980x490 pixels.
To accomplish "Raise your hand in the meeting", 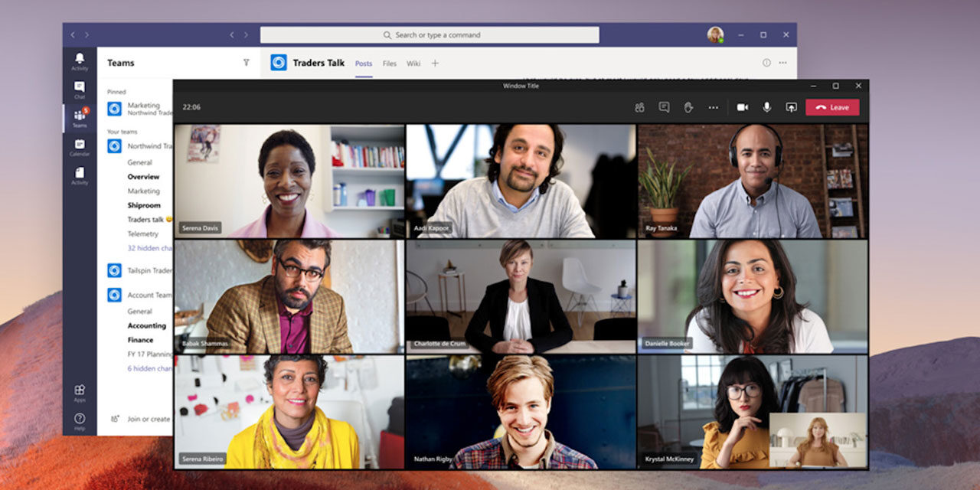I will click(x=688, y=107).
